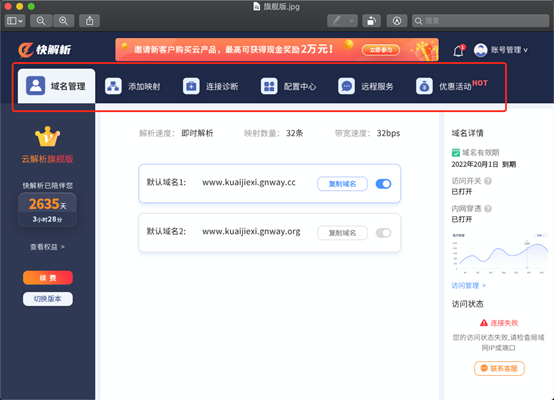Click the Preview search field
554x400 pixels.
[481, 21]
